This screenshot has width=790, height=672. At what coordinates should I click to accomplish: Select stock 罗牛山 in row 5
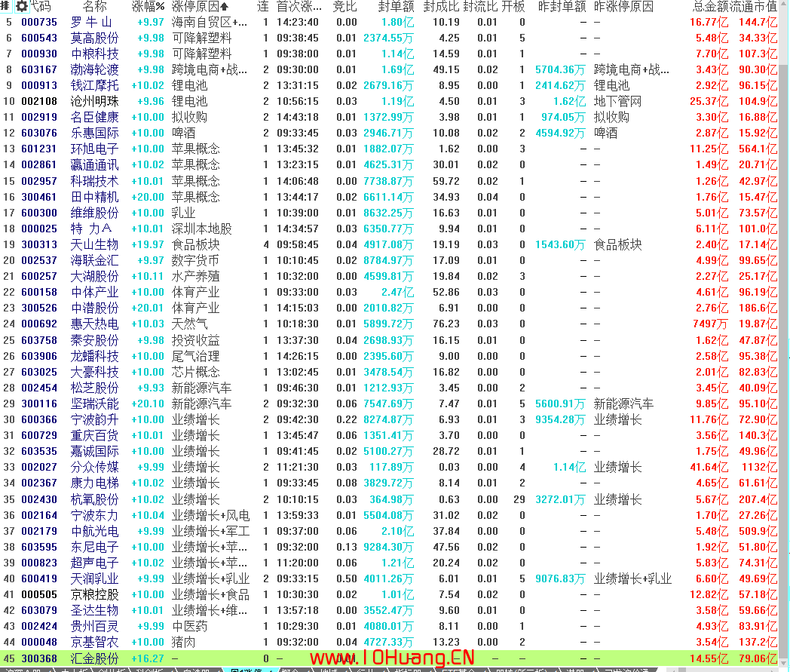91,22
